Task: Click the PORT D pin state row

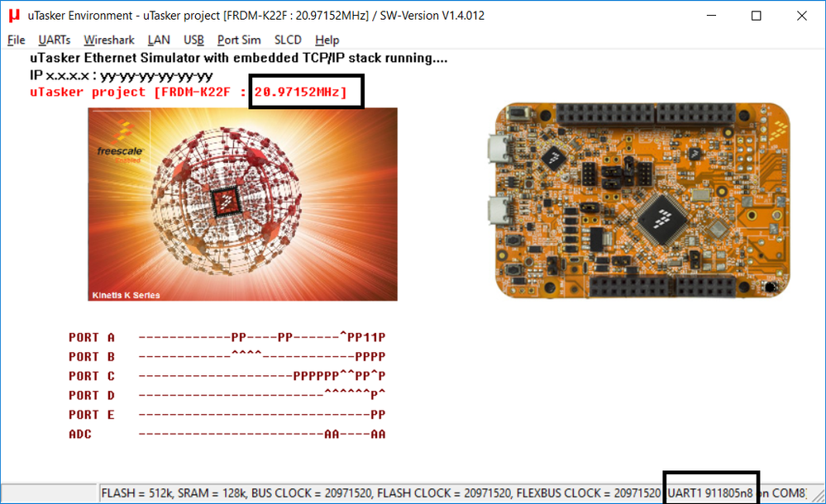Action: 227,395
